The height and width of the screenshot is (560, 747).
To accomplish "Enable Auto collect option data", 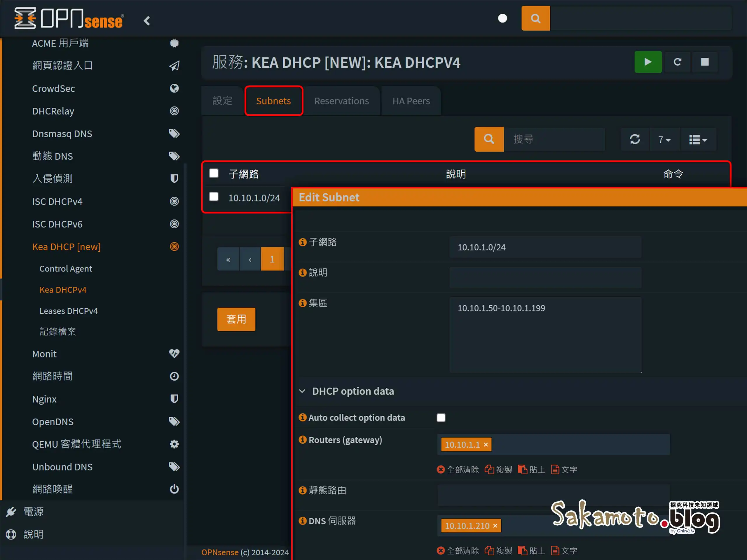I will tap(441, 418).
